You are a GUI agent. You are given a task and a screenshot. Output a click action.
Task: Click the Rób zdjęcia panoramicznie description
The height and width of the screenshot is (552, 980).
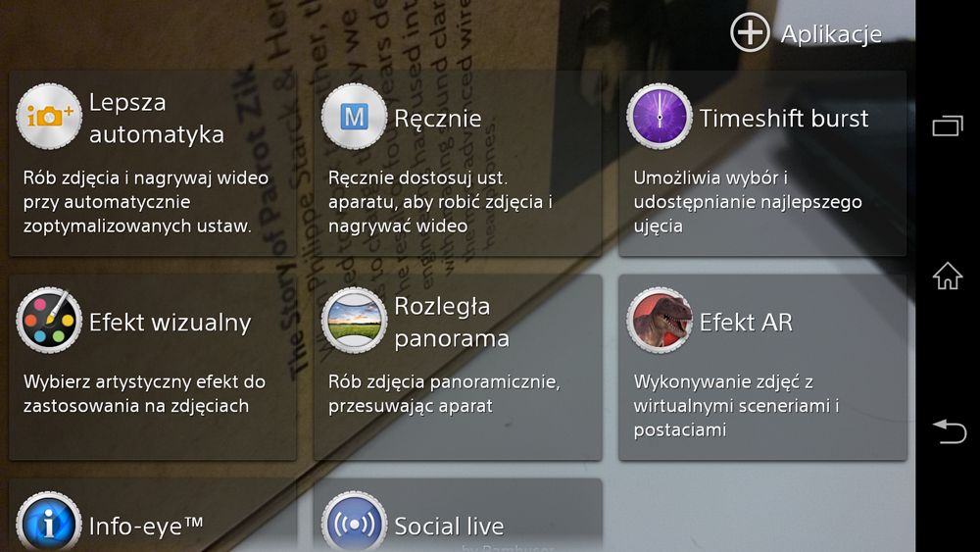[x=444, y=394]
